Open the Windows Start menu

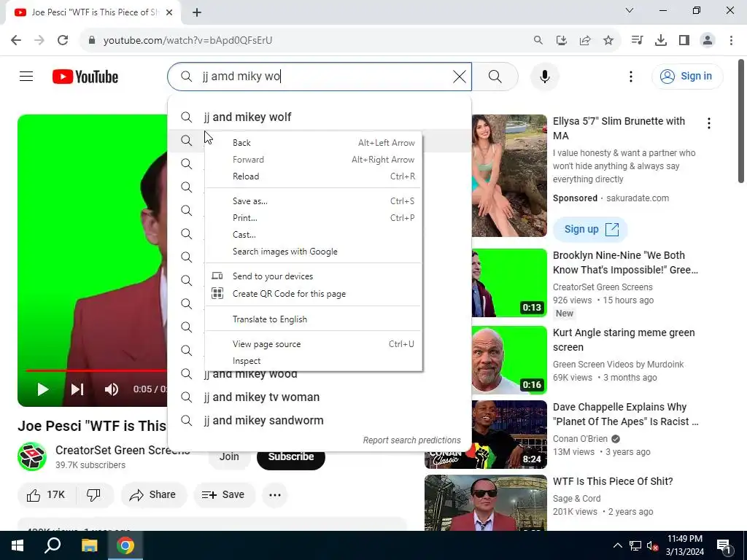click(x=18, y=545)
